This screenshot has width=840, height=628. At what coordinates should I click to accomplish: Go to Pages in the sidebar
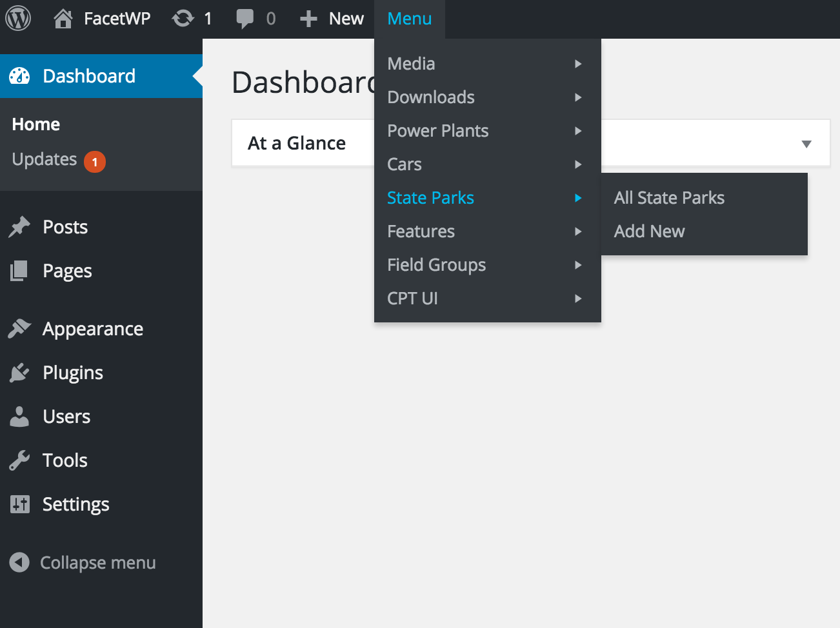(67, 271)
